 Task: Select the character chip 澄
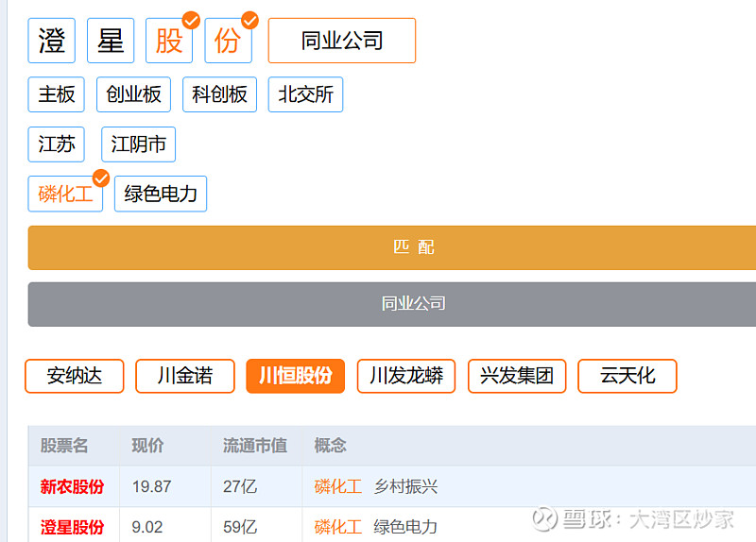tap(52, 41)
